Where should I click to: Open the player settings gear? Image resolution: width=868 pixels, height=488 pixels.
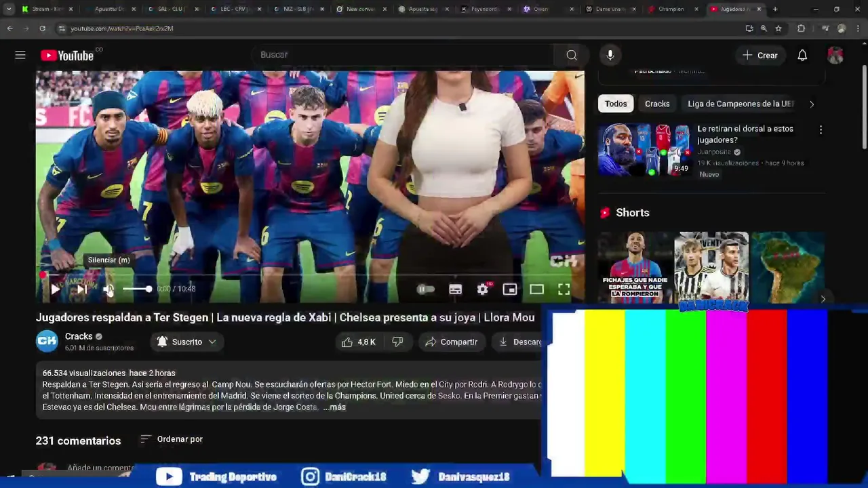tap(483, 289)
